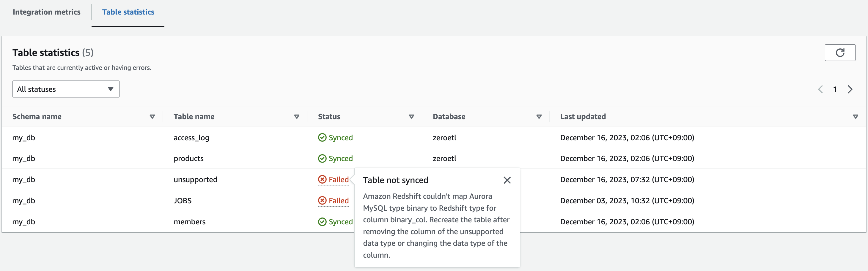
Task: Go to next page of table statistics
Action: [850, 89]
